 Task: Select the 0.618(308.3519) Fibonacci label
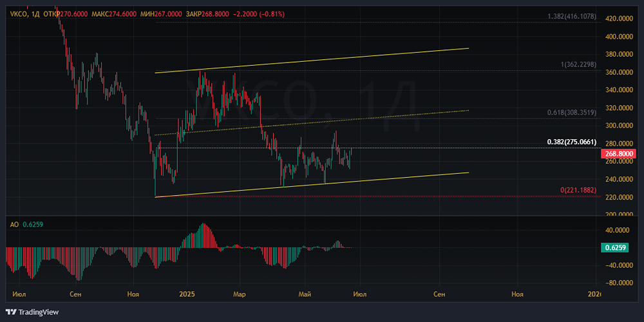[x=572, y=113]
